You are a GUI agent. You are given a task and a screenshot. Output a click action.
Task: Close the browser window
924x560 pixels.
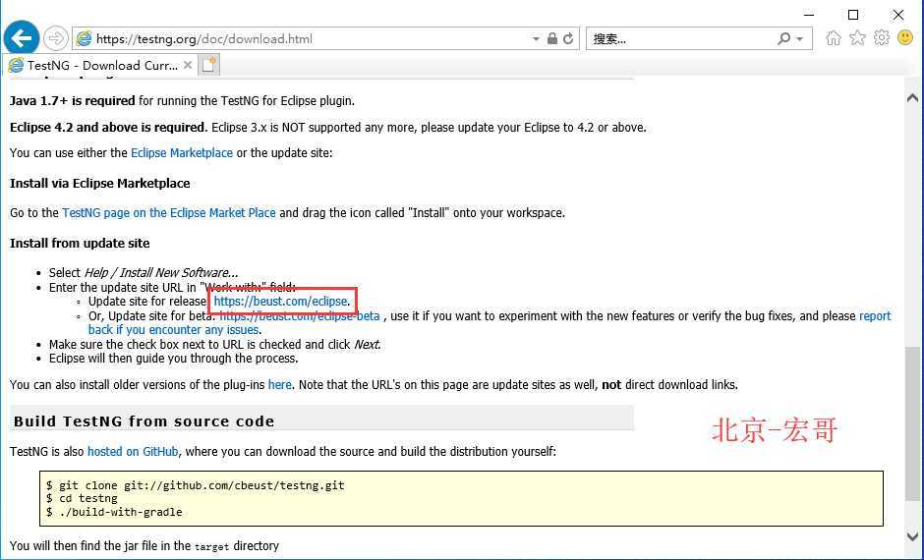tap(898, 15)
